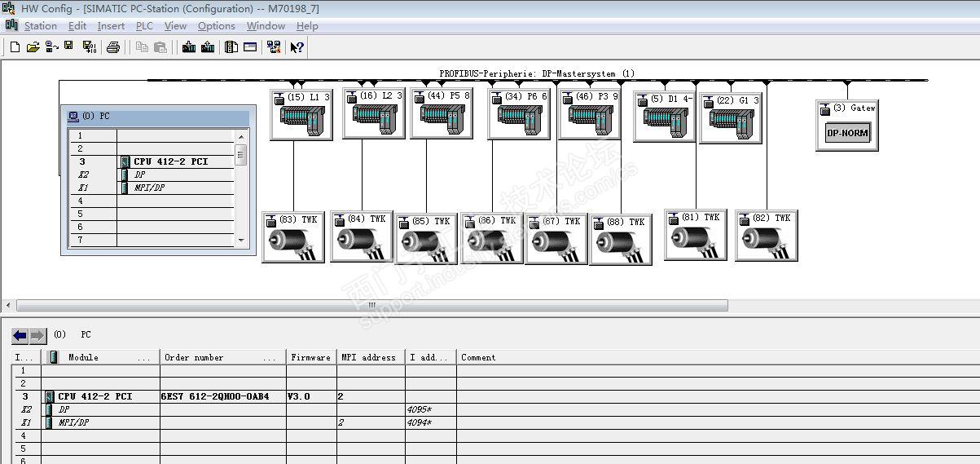The image size is (980, 464).
Task: Select DP slave (22) G1 station
Action: [730, 118]
